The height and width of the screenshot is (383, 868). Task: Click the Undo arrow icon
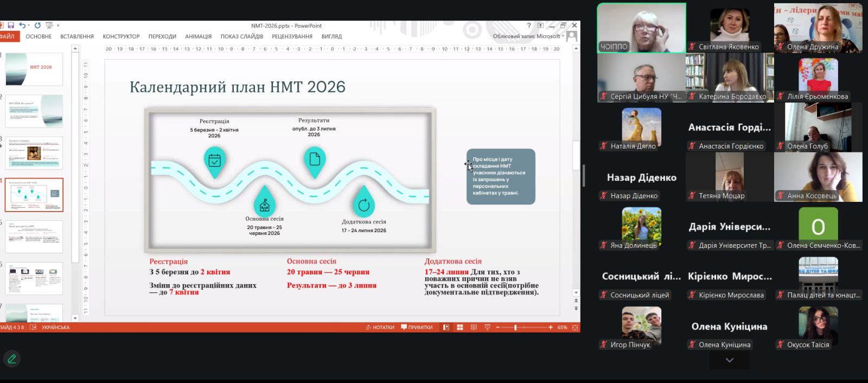click(22, 25)
